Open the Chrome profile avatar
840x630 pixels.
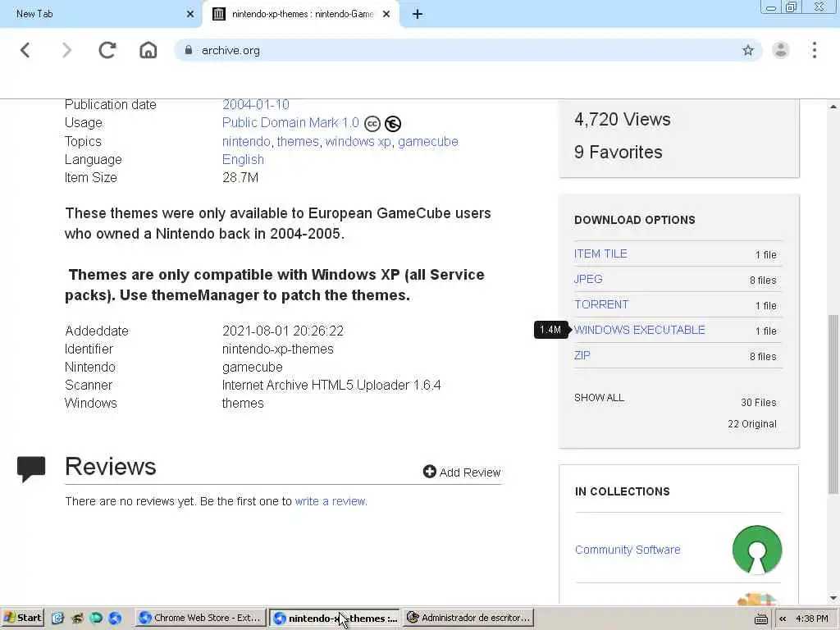781,50
